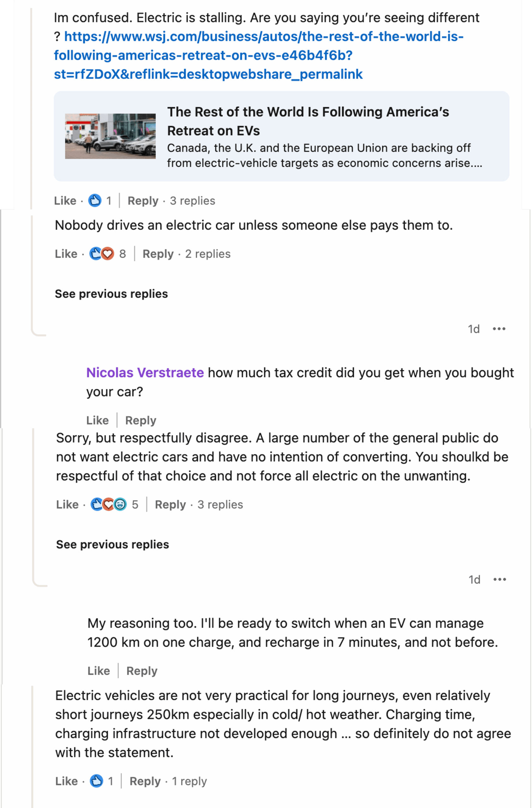Open more options for the tax credit reply

(x=499, y=329)
